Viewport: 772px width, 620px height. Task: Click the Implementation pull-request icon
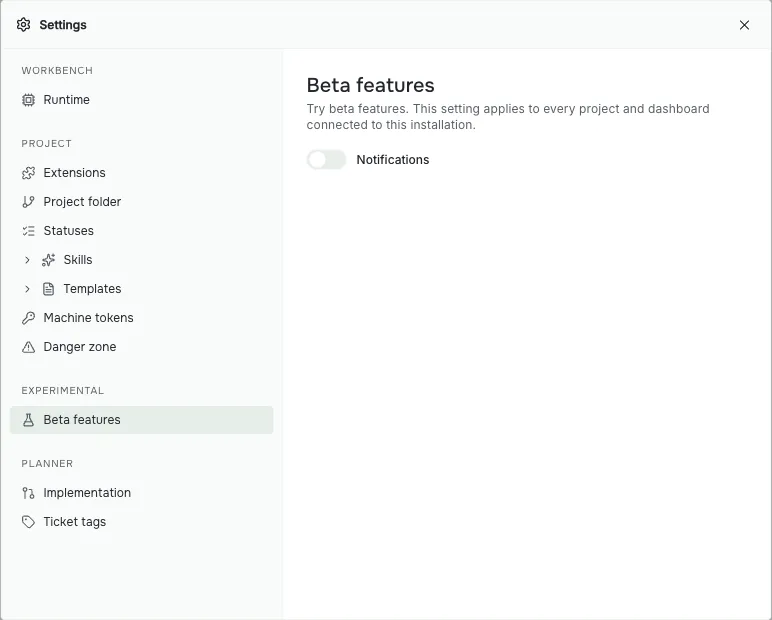click(29, 493)
